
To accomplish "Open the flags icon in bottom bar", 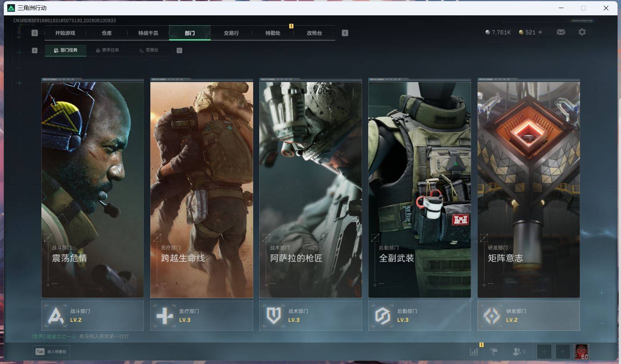I will [x=494, y=351].
